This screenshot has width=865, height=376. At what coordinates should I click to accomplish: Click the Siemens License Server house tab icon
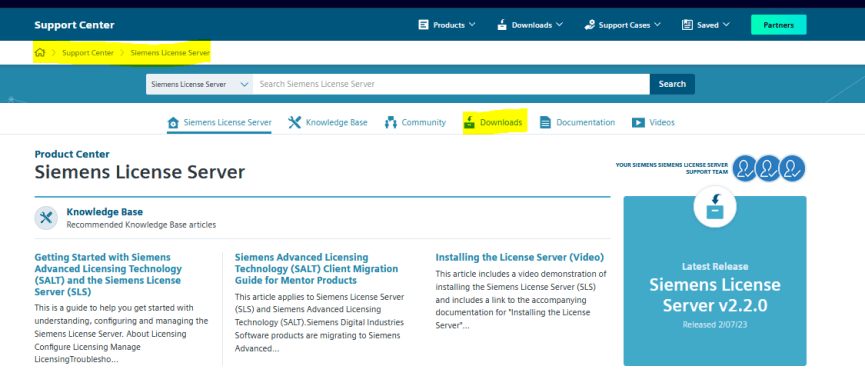(x=173, y=122)
